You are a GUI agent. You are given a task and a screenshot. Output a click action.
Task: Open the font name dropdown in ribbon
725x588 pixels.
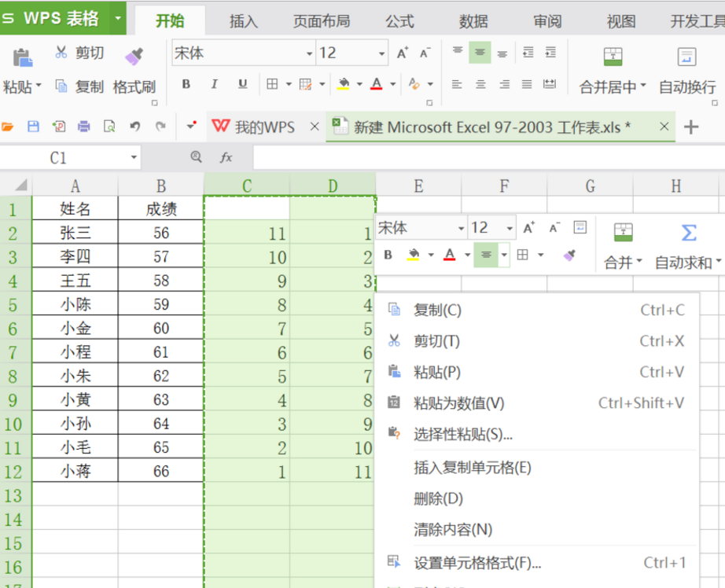[309, 53]
